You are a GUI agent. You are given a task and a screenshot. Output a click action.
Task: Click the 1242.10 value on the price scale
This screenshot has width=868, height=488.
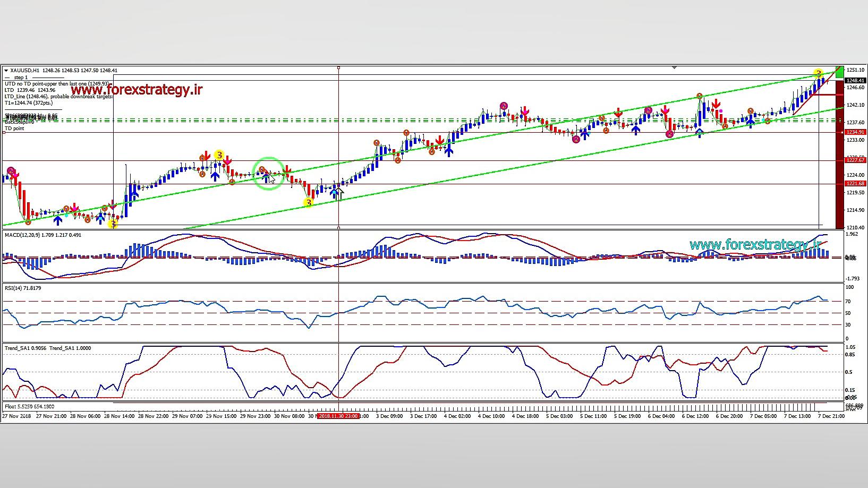(x=855, y=105)
